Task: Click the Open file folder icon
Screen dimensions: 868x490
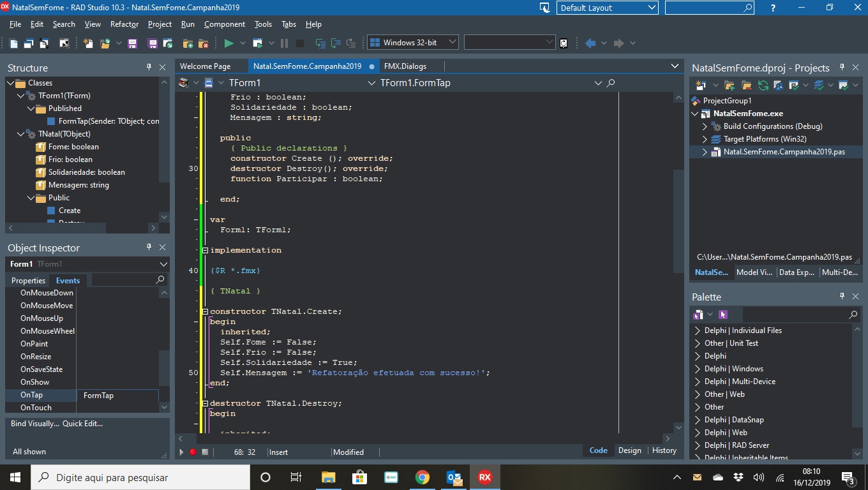Action: point(104,43)
